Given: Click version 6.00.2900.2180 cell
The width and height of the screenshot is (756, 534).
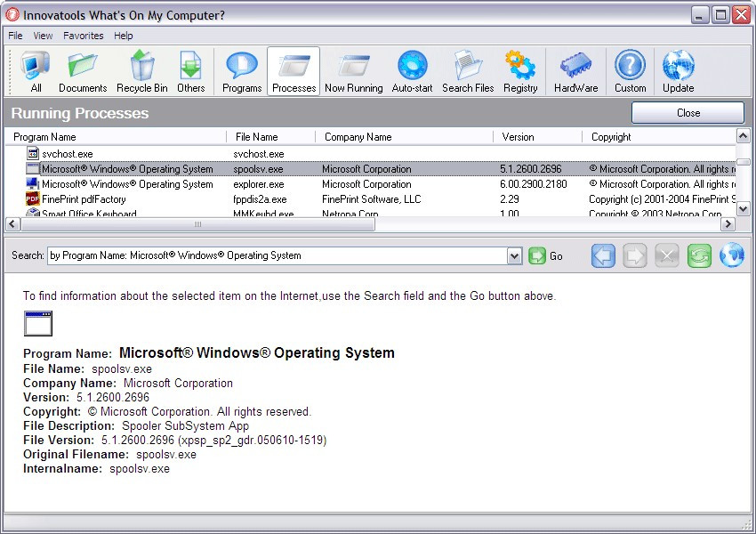Looking at the screenshot, I should click(534, 184).
